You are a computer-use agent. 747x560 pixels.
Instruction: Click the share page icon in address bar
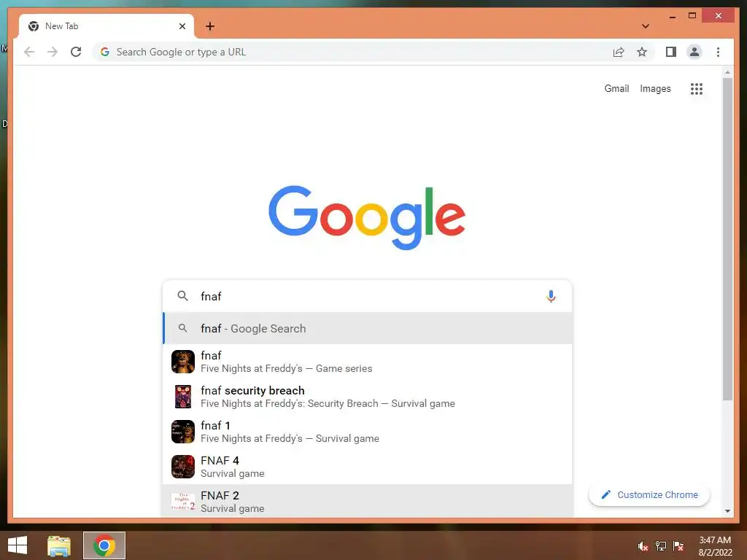[619, 52]
